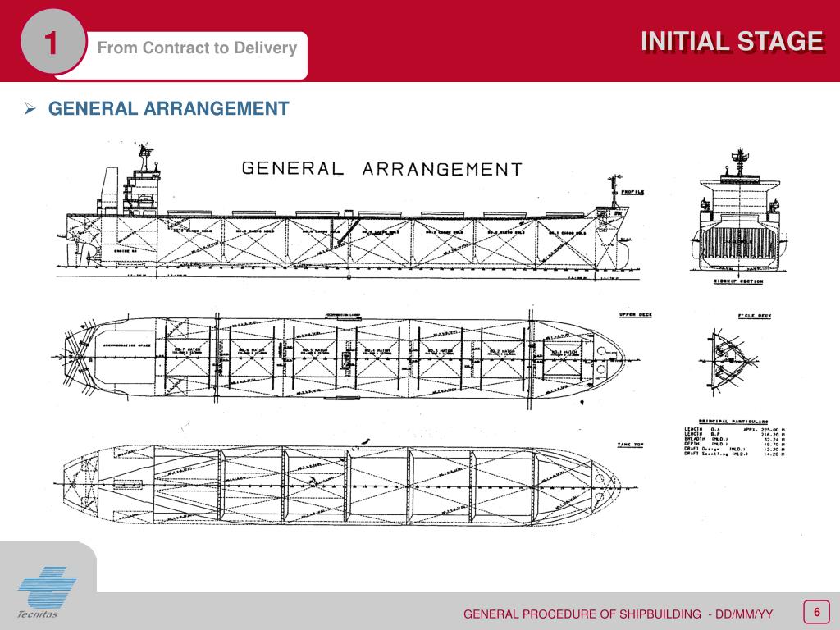Click the arrow bullet beside General Arrangement

click(x=30, y=109)
